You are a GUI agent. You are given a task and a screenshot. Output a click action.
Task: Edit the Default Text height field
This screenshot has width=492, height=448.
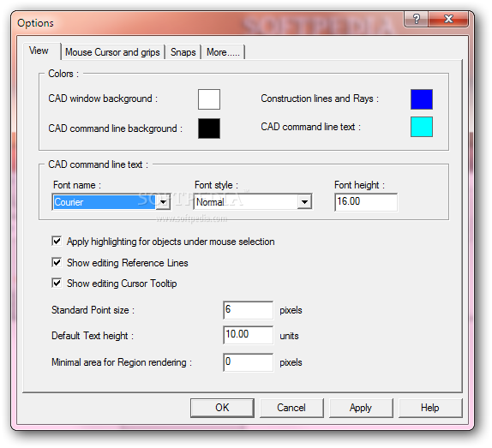249,335
